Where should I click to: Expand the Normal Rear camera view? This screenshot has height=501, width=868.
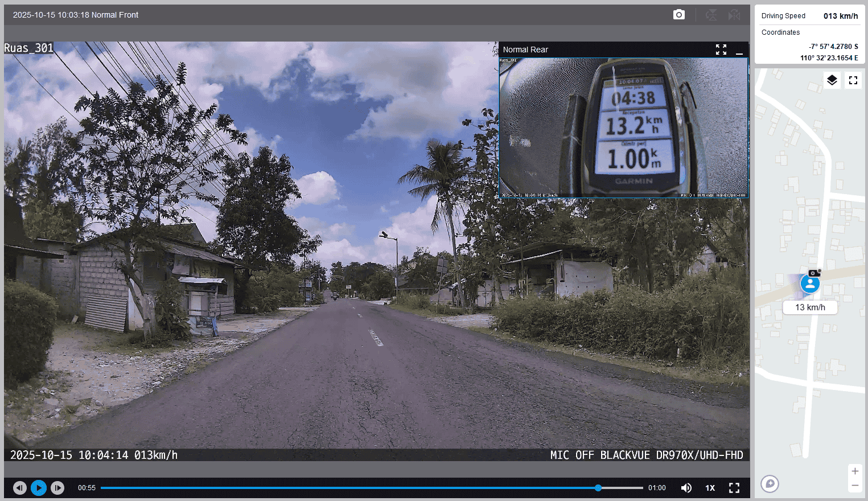point(721,50)
